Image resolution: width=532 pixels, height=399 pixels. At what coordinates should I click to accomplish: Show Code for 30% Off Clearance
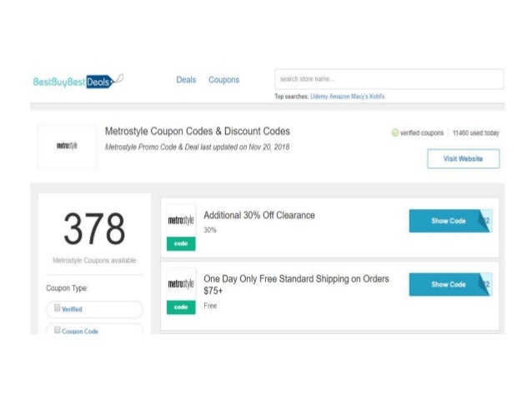tap(449, 221)
